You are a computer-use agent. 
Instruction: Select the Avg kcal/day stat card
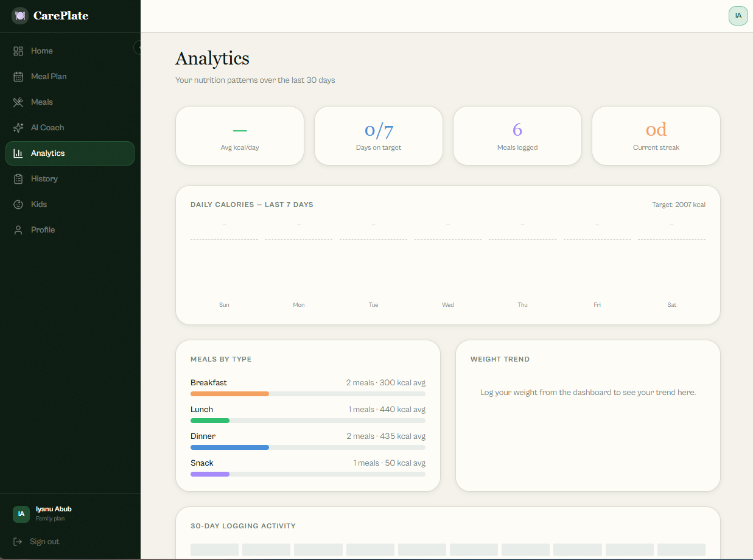tap(239, 135)
